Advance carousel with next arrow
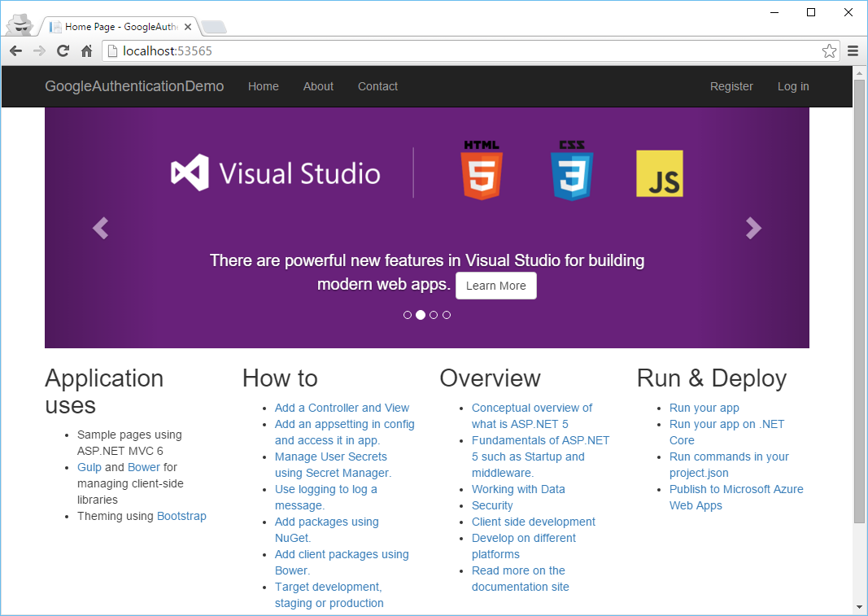 (753, 228)
